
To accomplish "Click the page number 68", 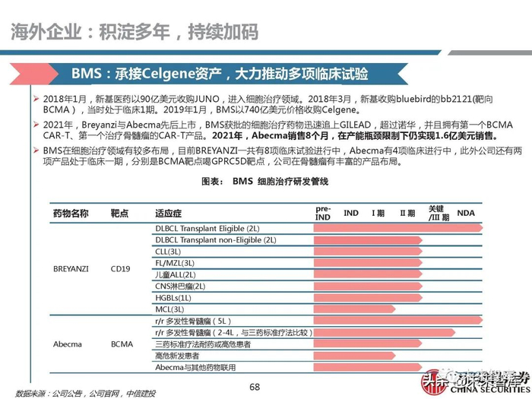I will tap(255, 387).
